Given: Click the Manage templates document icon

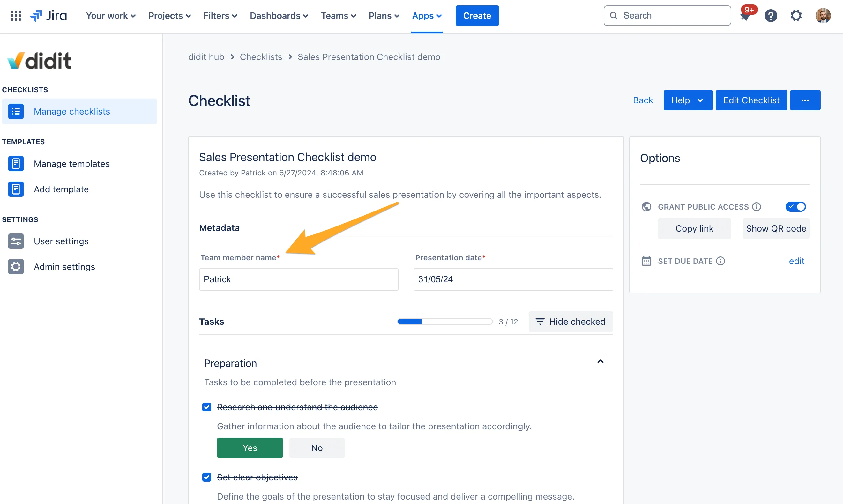Looking at the screenshot, I should (16, 164).
